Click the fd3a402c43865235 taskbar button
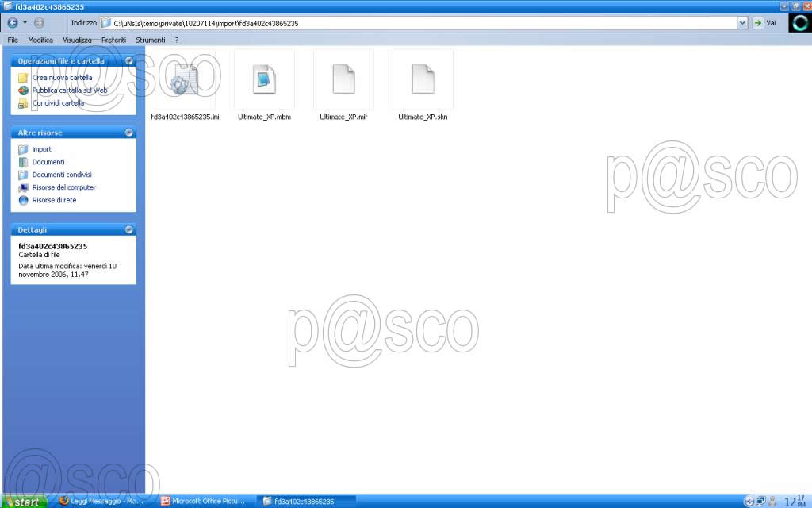812x508 pixels. pos(305,502)
